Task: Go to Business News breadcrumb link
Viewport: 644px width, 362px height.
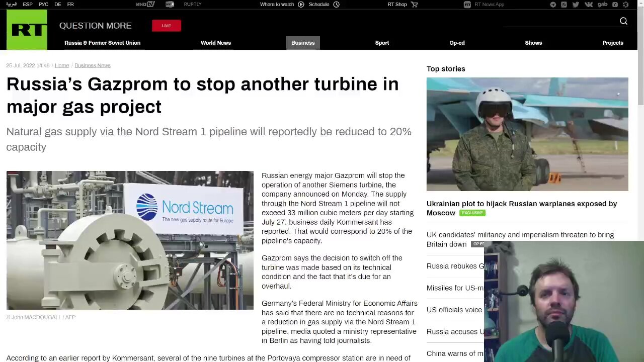Action: 93,65
